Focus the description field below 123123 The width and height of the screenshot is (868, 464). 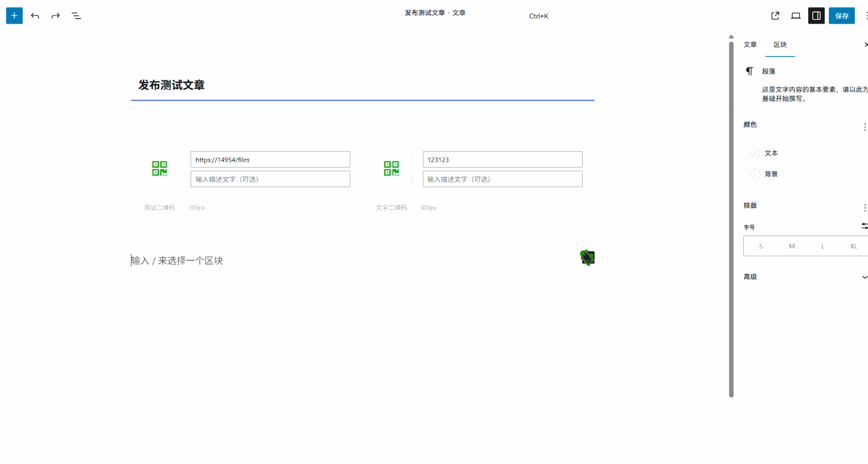tap(503, 179)
